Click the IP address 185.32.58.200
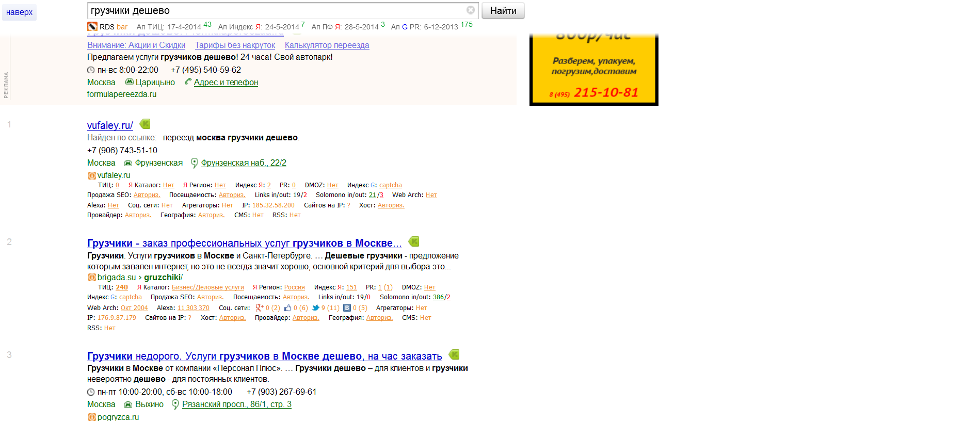Viewport: 980px width, 421px height. click(274, 205)
